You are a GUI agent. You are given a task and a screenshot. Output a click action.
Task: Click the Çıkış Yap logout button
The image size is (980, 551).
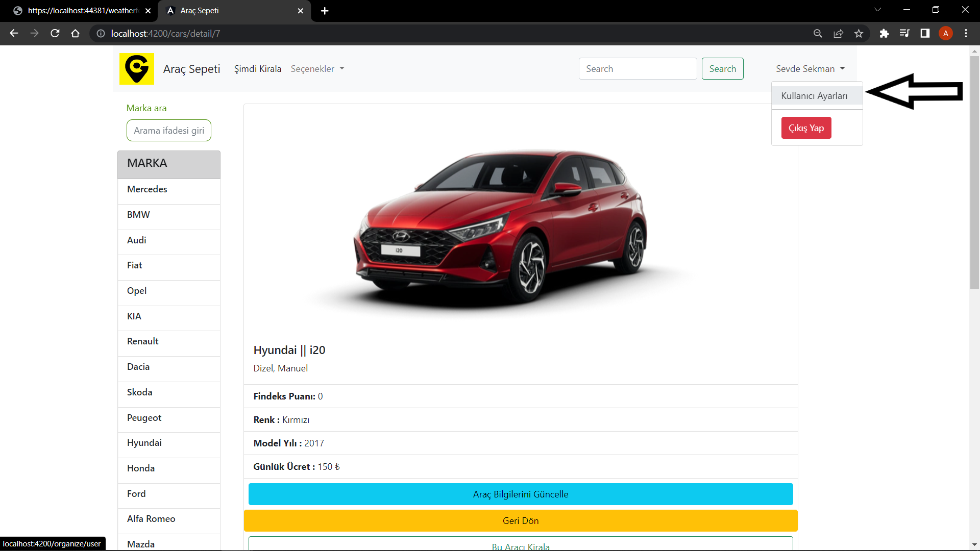pos(806,128)
